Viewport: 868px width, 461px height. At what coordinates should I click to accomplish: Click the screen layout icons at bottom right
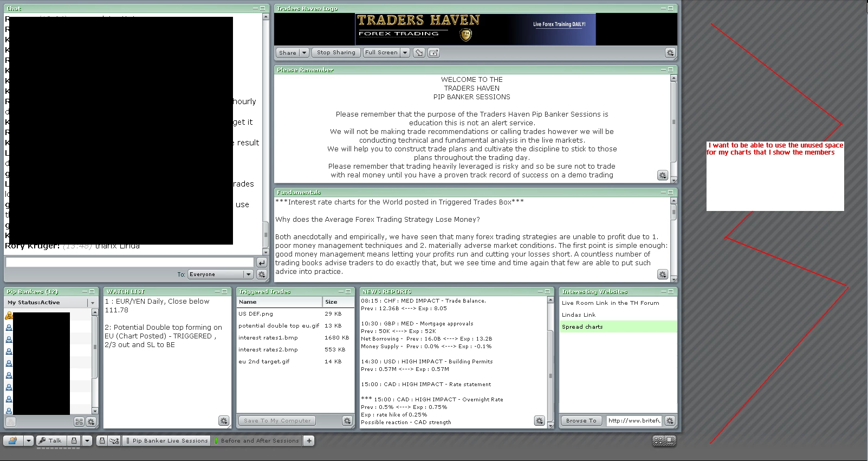coord(664,440)
